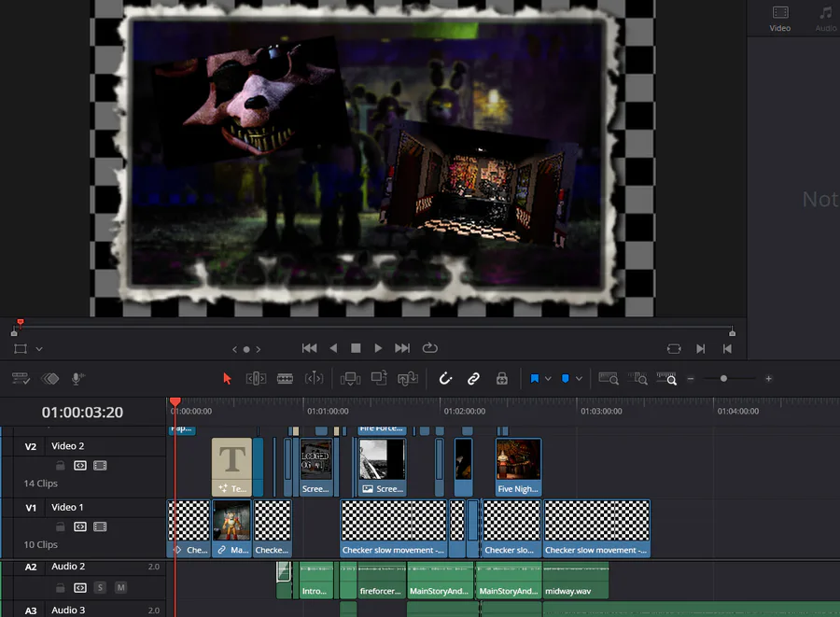Disable the Video 2 track filmstrip toggle

point(100,466)
